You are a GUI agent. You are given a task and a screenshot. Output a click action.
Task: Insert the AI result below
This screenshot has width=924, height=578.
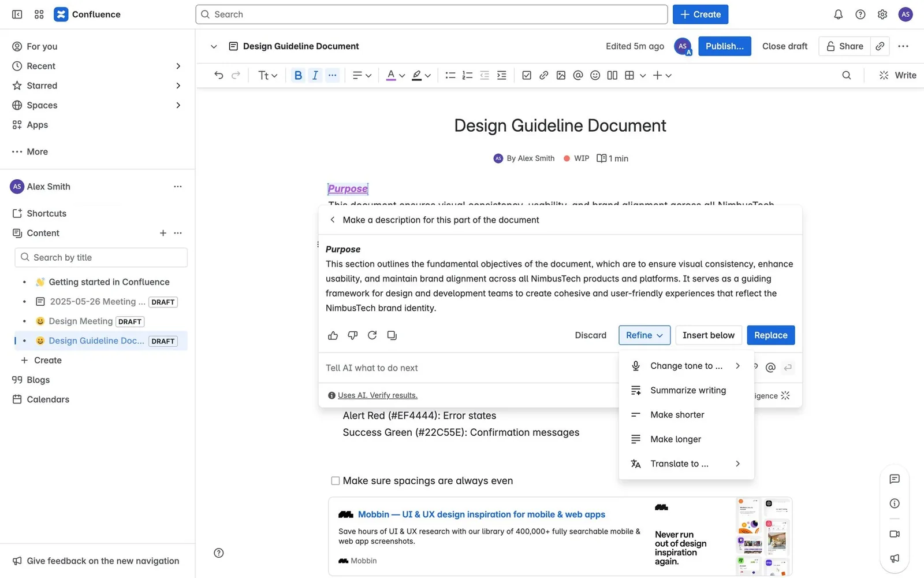709,335
